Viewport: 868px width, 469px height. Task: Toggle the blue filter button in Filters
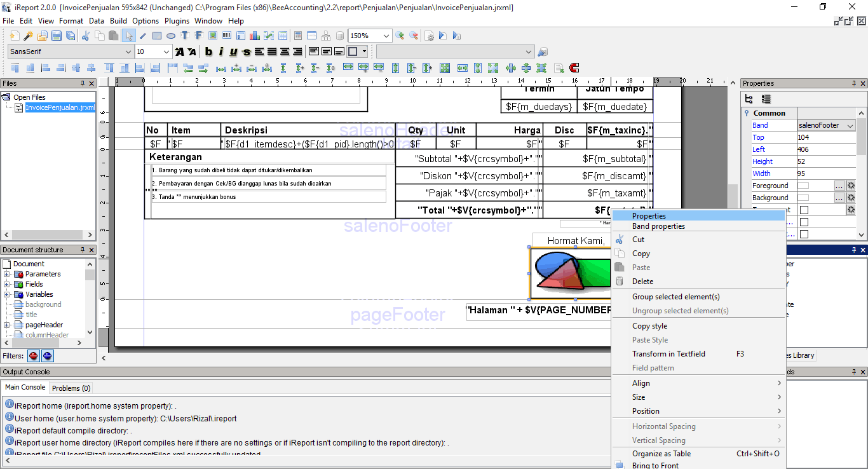48,356
